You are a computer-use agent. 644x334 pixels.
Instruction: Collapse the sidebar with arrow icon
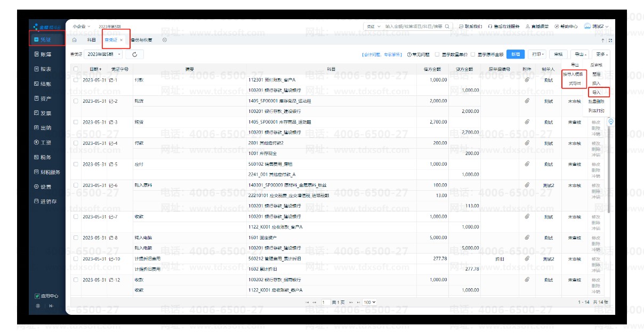[51, 306]
